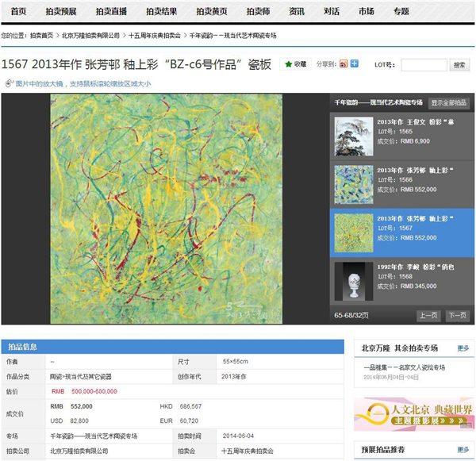Click 更多 beside 预展拍品推荐
Screen dimensions: 476x461
click(x=463, y=450)
